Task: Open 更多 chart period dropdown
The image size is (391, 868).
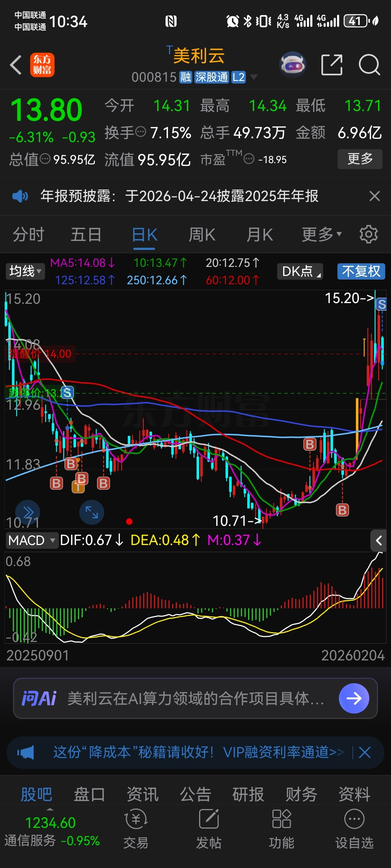Action: click(321, 234)
